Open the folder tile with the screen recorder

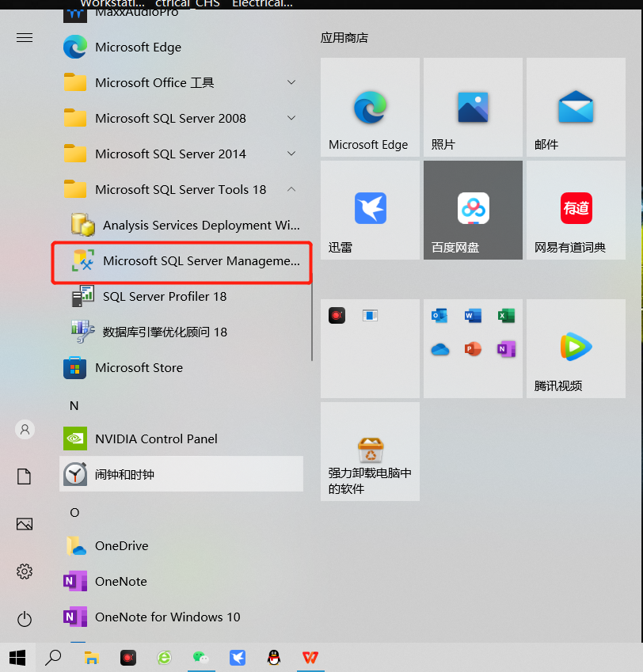370,348
